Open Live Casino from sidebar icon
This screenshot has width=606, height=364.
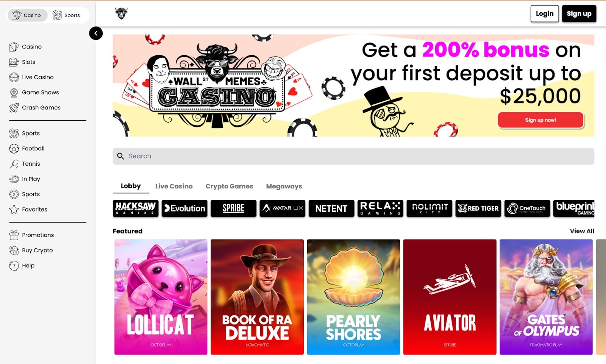coord(14,77)
